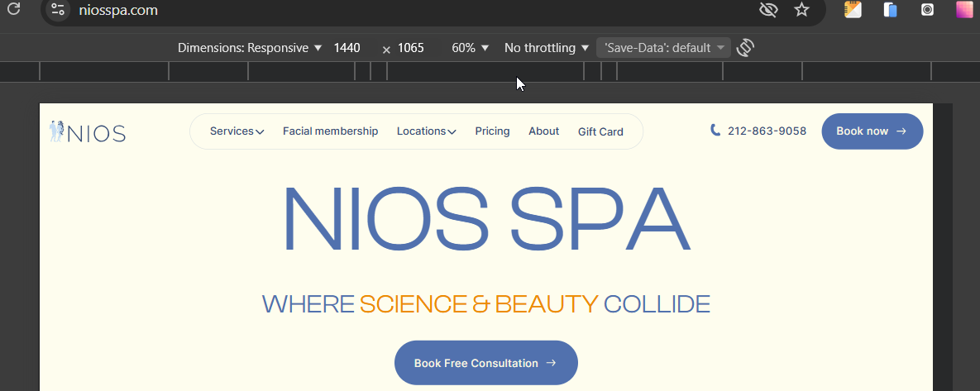Screen dimensions: 980x391
Task: Open the Gift Card page
Action: pos(600,131)
